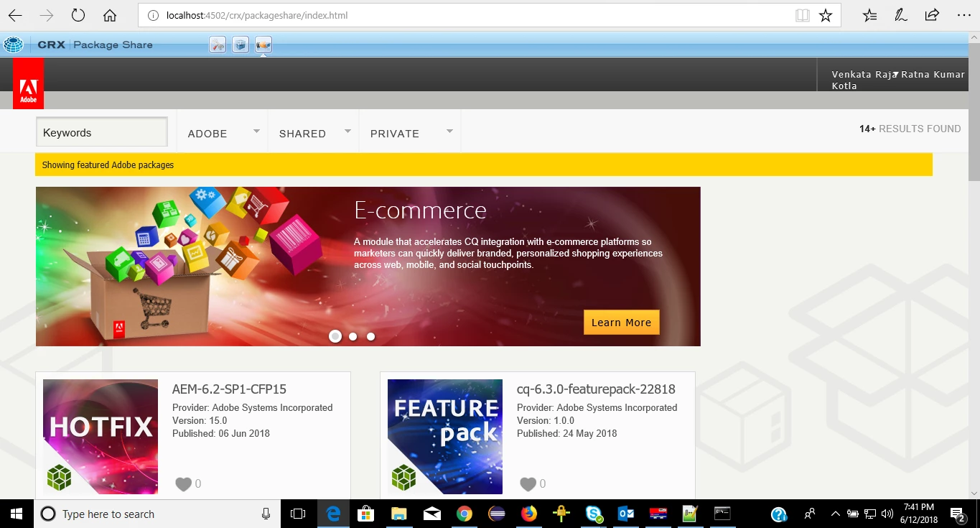Open Package Manager icon in CRX bar
980x528 pixels.
coord(241,45)
